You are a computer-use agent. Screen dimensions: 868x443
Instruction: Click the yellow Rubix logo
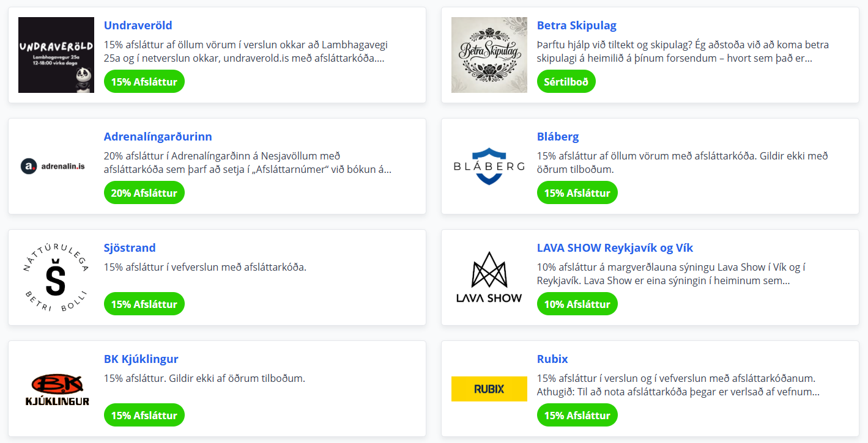click(x=489, y=389)
